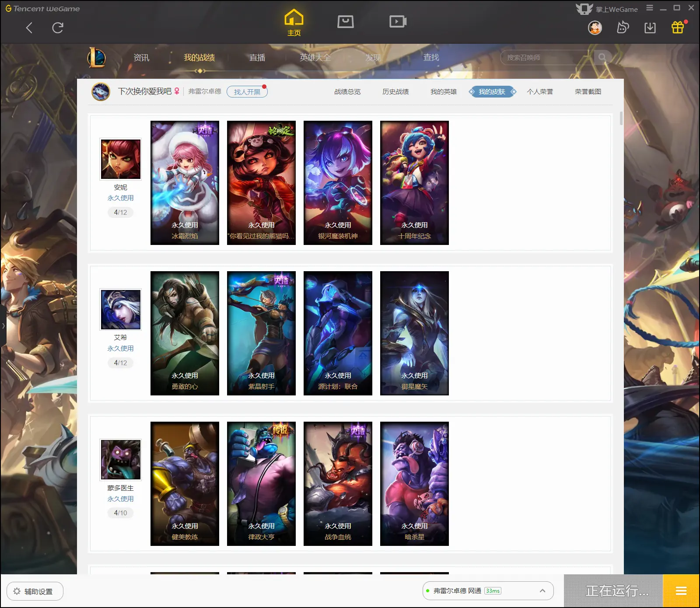This screenshot has width=700, height=608.
Task: Switch to 荣誉截图 sub-tab
Action: point(588,92)
